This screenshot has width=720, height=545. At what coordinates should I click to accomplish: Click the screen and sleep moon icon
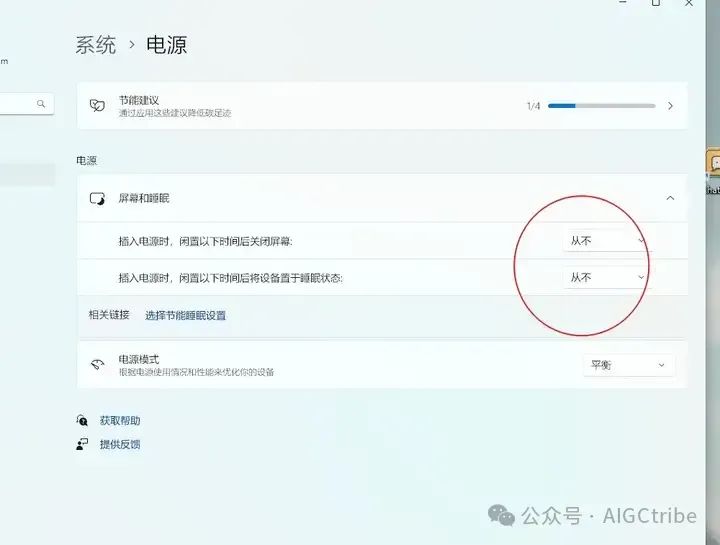(x=97, y=198)
